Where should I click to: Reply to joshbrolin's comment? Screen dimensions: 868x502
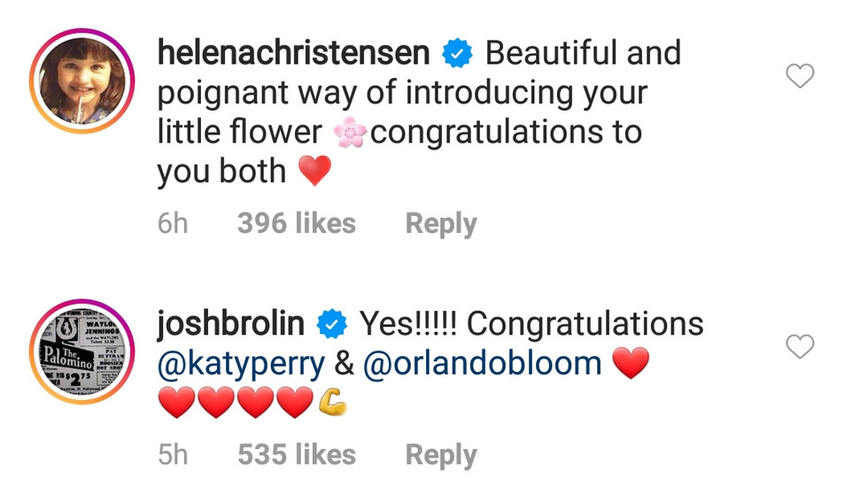coord(440,455)
